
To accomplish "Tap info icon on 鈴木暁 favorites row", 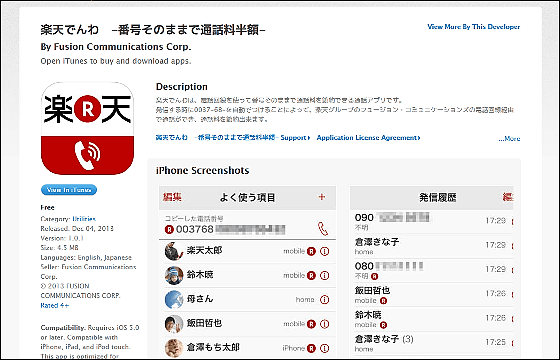I will (324, 275).
